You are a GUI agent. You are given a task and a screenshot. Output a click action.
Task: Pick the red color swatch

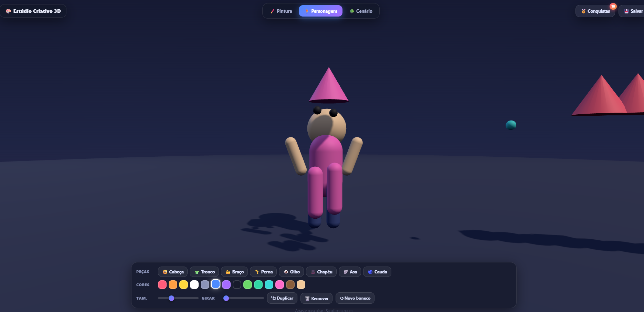click(x=162, y=284)
